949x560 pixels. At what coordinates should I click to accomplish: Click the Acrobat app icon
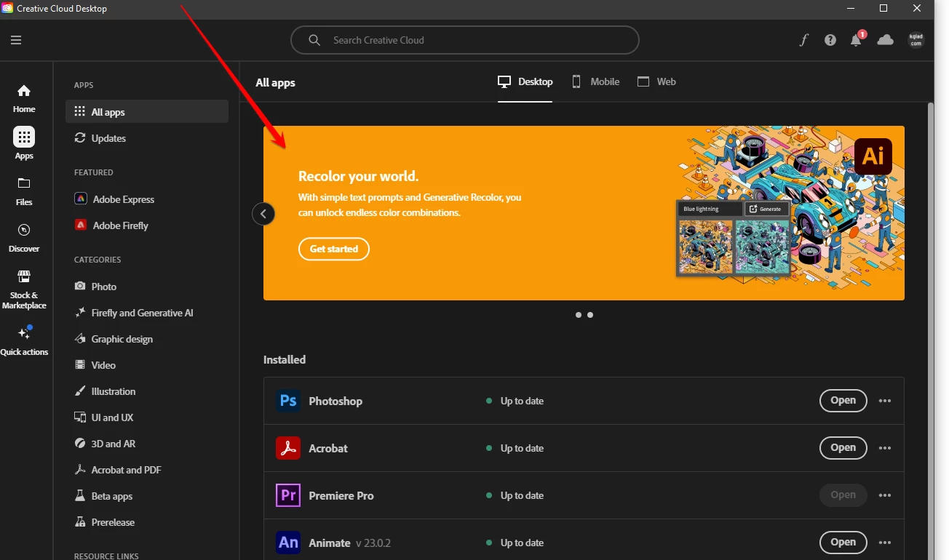click(288, 448)
